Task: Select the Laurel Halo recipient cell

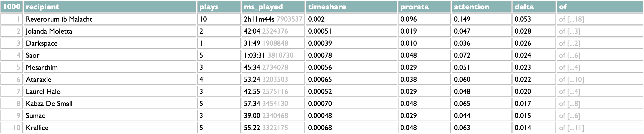Action: tap(110, 91)
